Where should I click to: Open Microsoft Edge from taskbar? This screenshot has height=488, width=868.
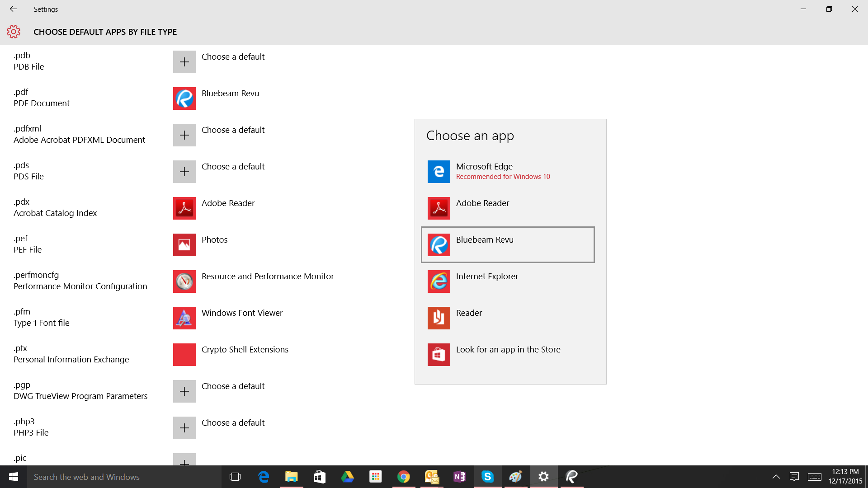coord(264,477)
